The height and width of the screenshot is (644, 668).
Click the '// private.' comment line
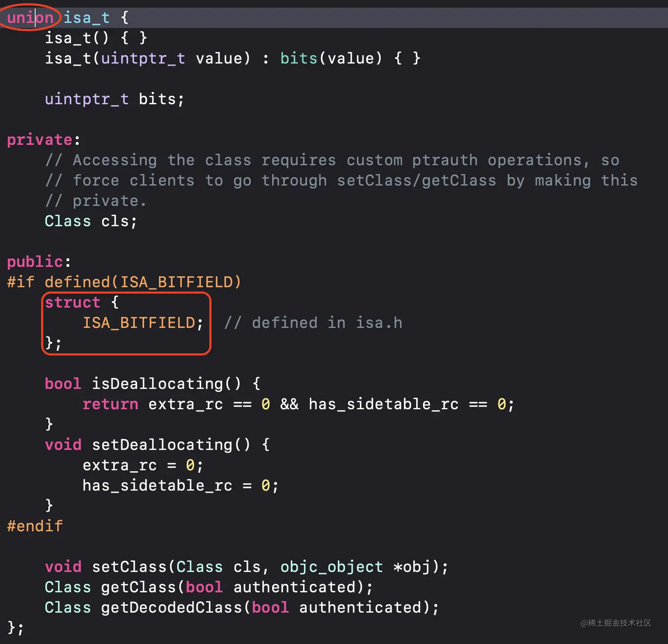[95, 201]
